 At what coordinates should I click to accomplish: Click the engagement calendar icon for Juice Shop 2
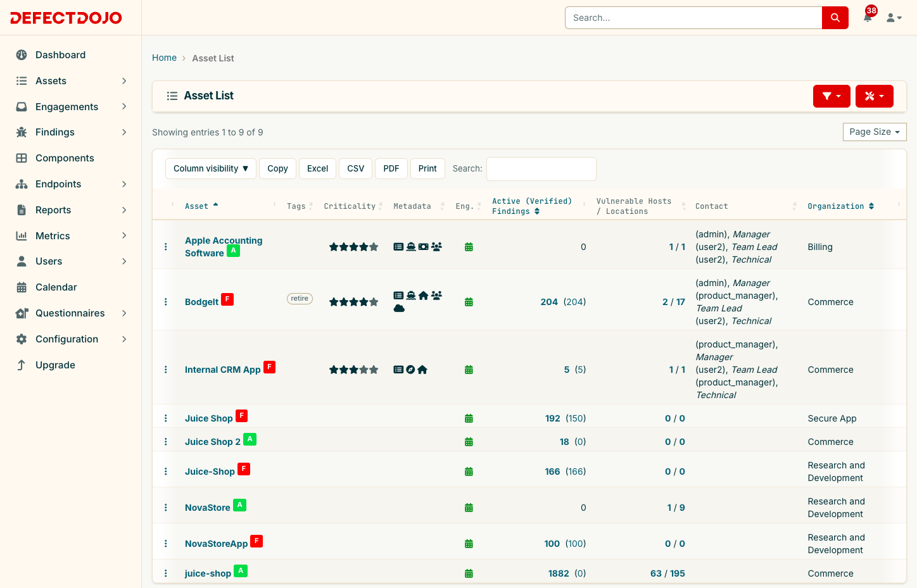pyautogui.click(x=469, y=442)
